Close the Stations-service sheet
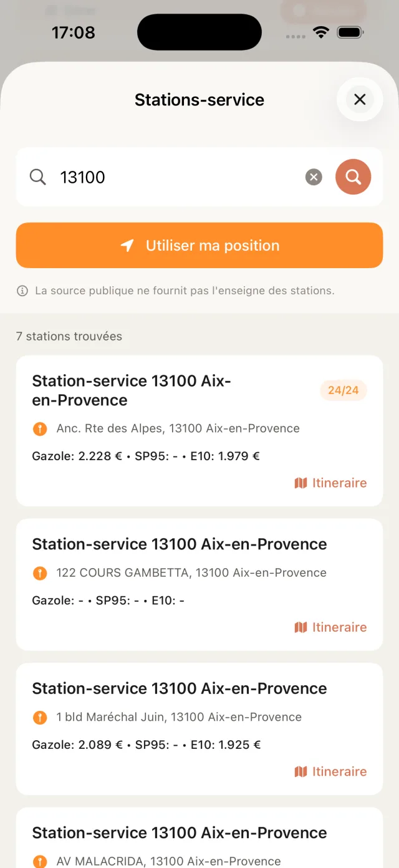Viewport: 399px width, 868px height. [x=360, y=99]
